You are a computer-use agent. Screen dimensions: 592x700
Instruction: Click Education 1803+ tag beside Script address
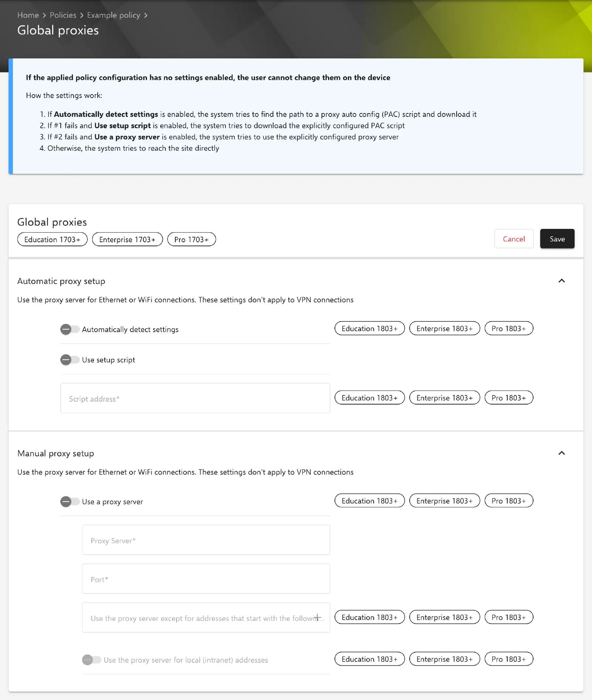[370, 398]
